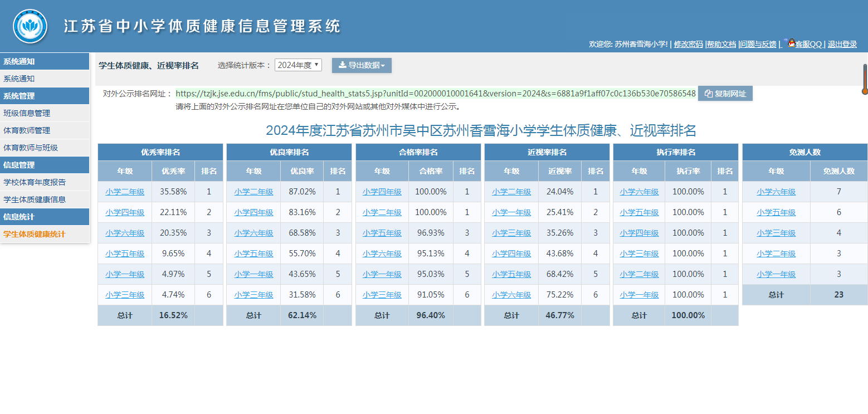Open 小学二年级 link in 优秀率排名 table
The image size is (868, 414).
coord(125,192)
